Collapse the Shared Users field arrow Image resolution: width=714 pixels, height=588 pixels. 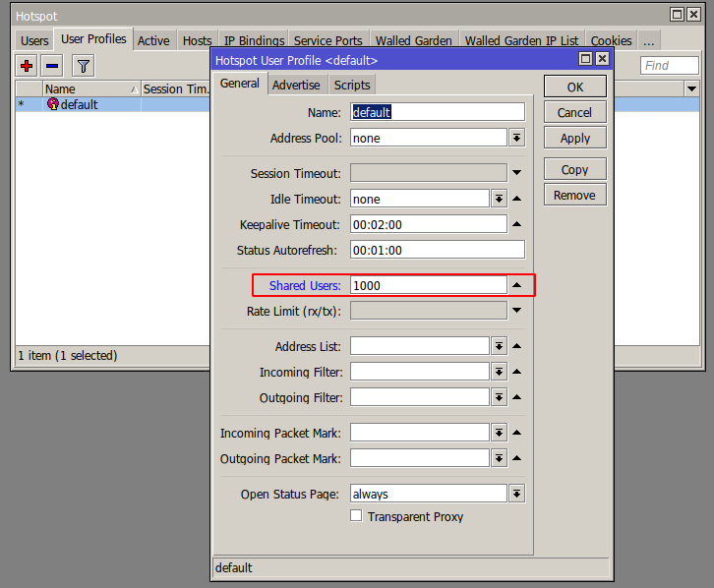[517, 285]
